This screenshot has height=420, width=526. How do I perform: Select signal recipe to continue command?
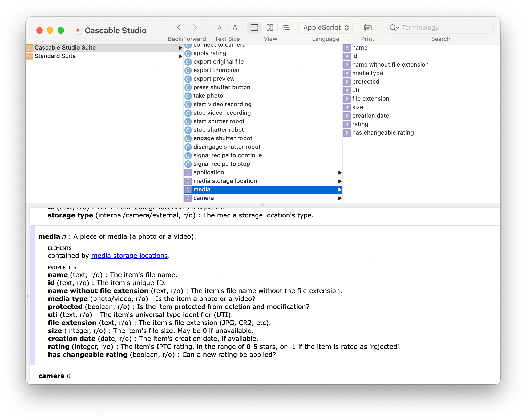click(263, 155)
